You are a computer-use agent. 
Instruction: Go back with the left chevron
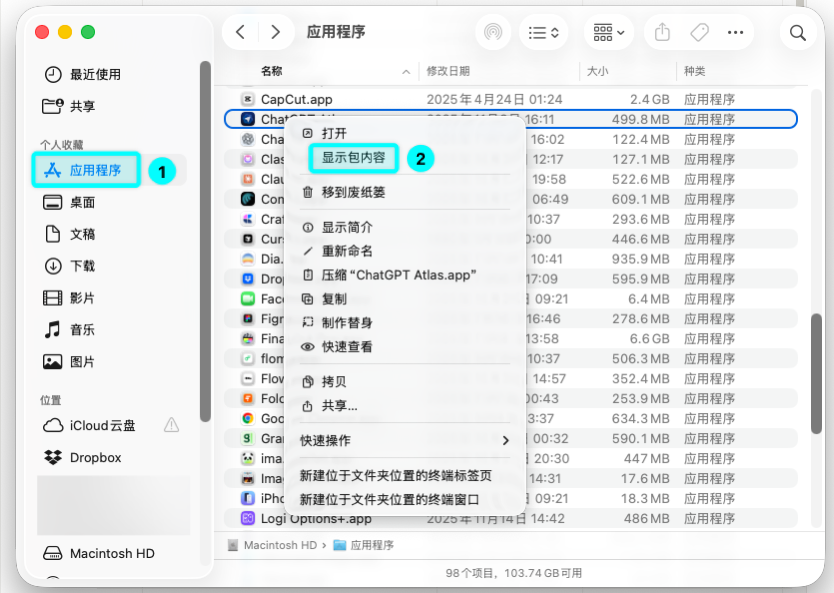pos(240,32)
